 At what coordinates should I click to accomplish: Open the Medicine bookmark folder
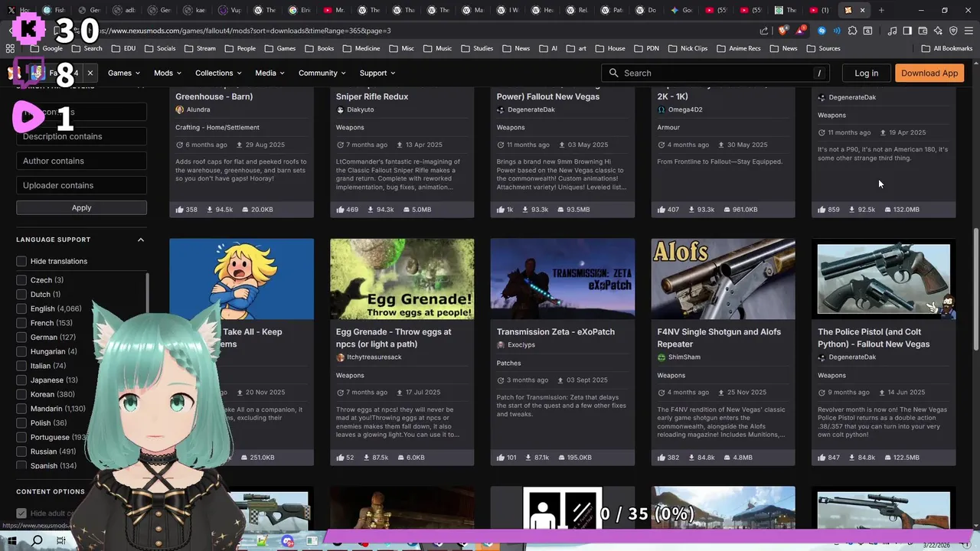[361, 48]
